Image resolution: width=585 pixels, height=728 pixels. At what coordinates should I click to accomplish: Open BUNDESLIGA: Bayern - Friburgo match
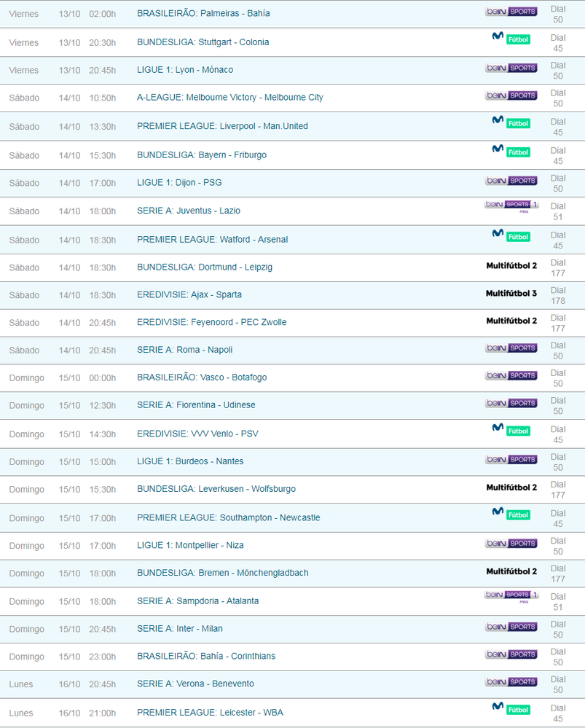(x=202, y=155)
